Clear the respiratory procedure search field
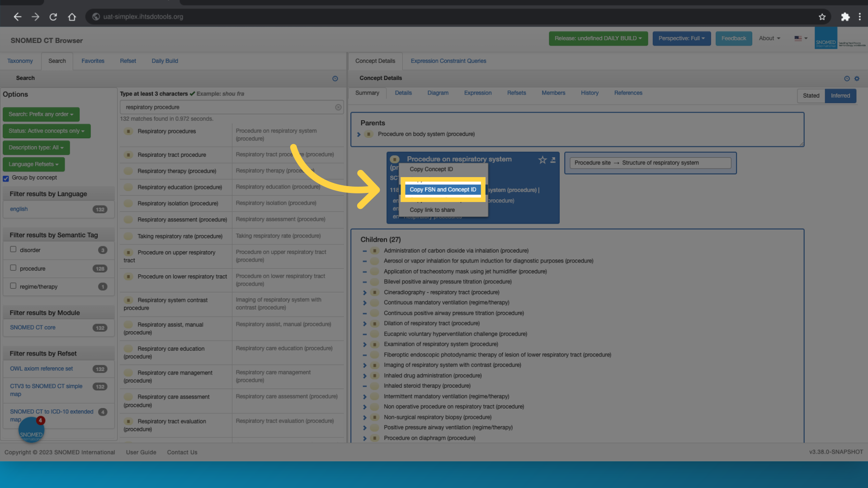Image resolution: width=868 pixels, height=488 pixels. (338, 107)
